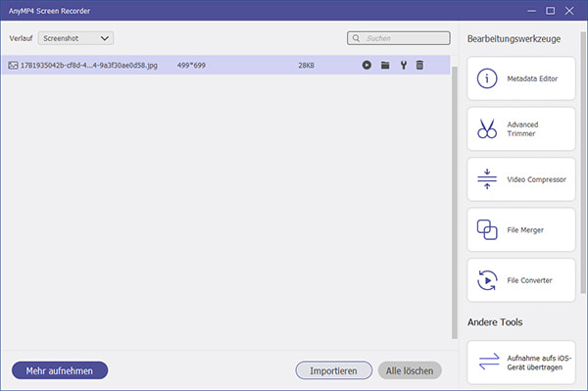Click the file list vertical scrollbar
Screen dimensions: 588x391
click(x=455, y=203)
